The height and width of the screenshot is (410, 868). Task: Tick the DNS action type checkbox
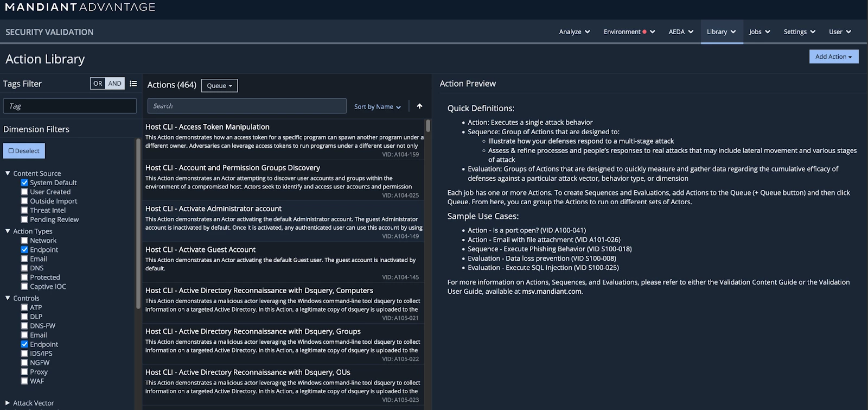click(x=24, y=268)
